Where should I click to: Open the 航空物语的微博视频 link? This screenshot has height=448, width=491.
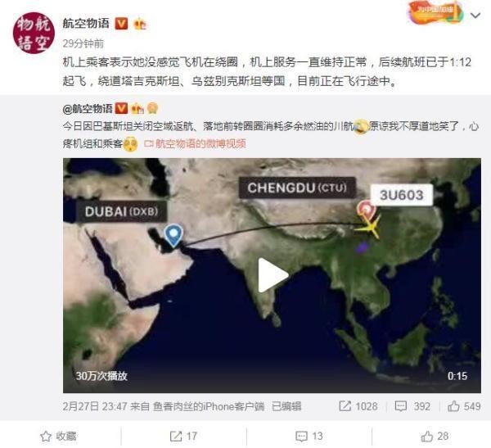(x=195, y=144)
